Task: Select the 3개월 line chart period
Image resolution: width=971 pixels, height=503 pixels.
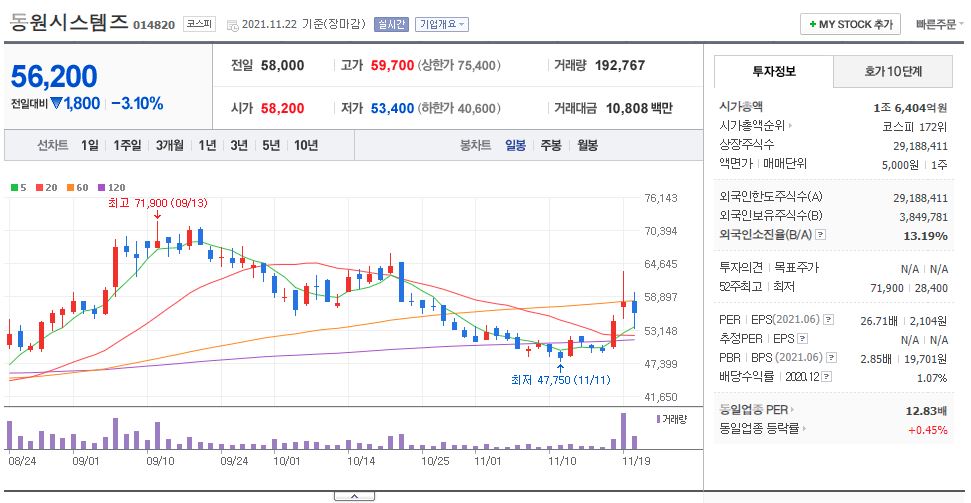Action: [170, 146]
